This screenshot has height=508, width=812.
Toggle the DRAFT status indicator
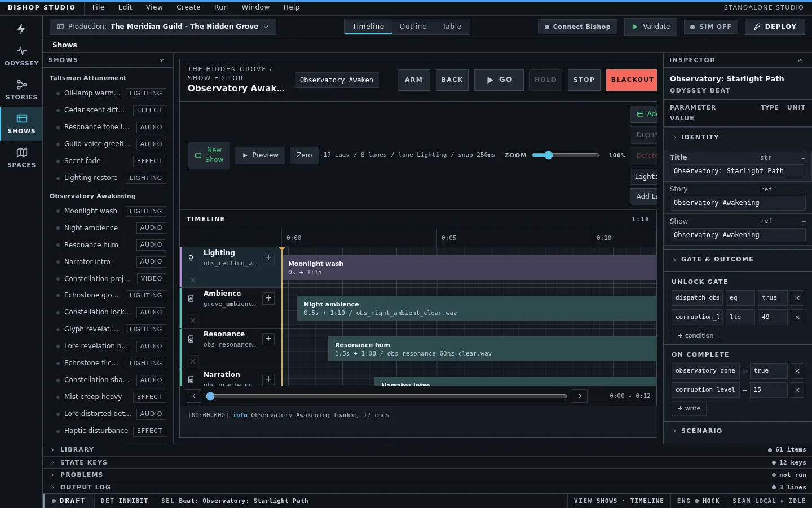pos(68,501)
